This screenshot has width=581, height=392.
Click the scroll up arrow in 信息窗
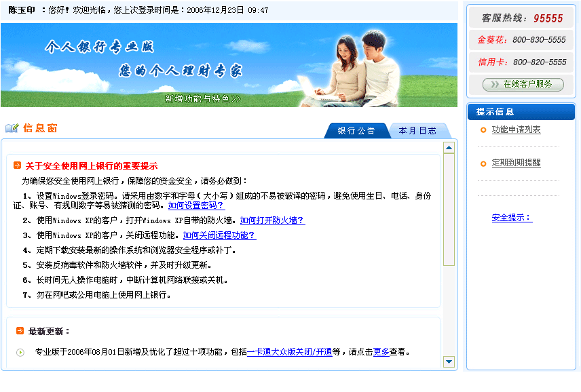click(449, 147)
